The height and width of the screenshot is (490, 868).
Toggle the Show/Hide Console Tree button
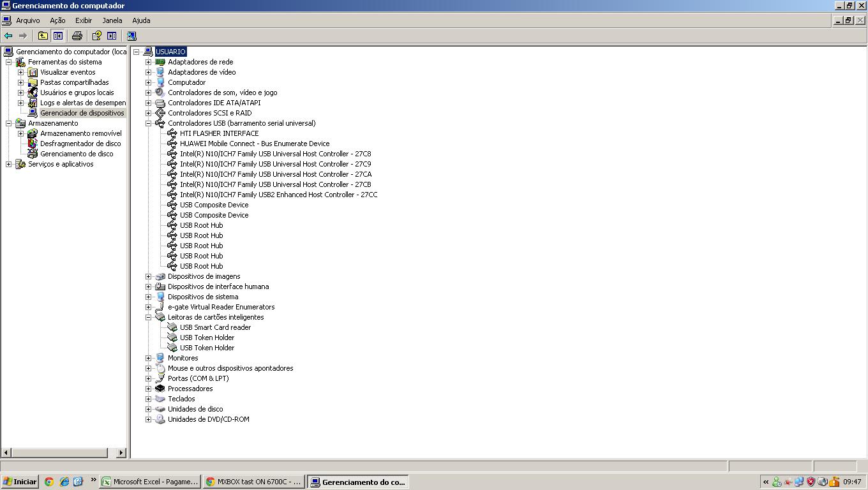pyautogui.click(x=57, y=36)
